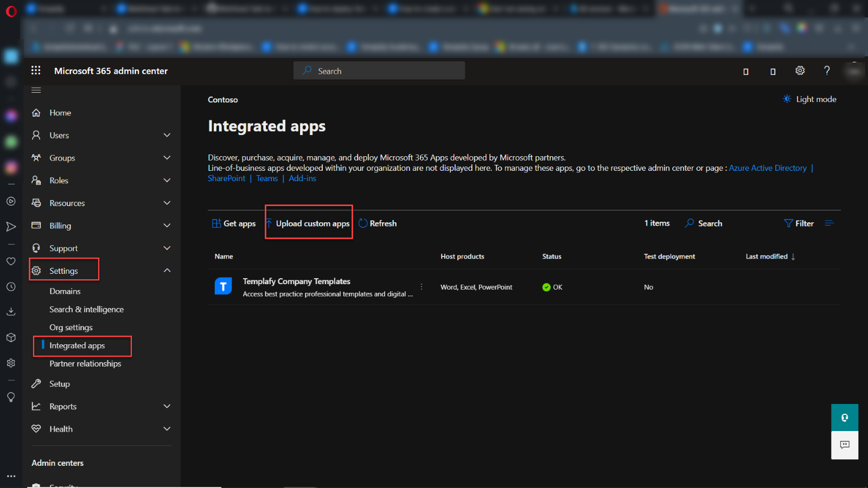Viewport: 868px width, 488px height.
Task: Click the feedback chat icon
Action: click(844, 445)
